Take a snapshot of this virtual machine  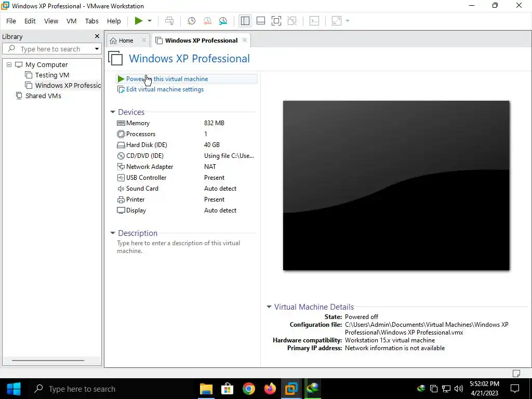coord(191,21)
